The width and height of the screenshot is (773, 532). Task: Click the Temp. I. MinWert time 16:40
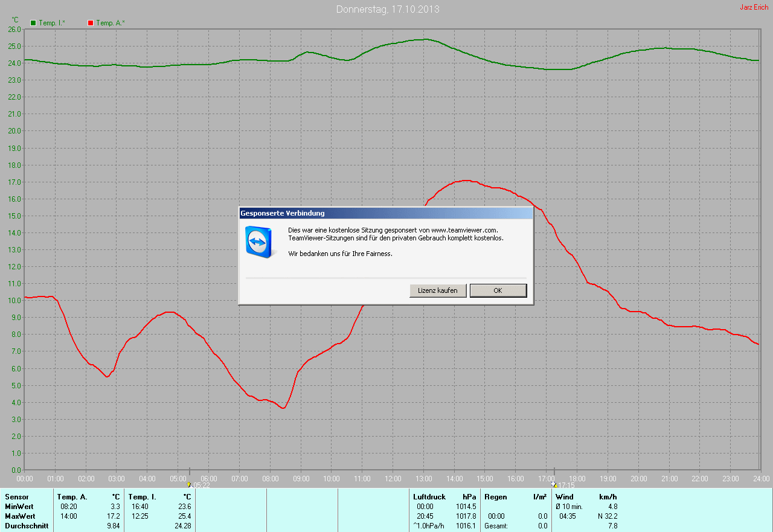point(140,507)
